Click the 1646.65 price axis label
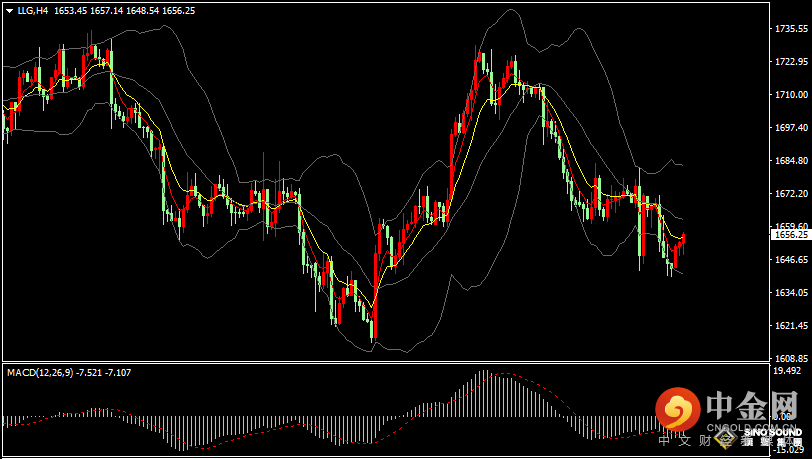The height and width of the screenshot is (459, 812). tap(791, 259)
